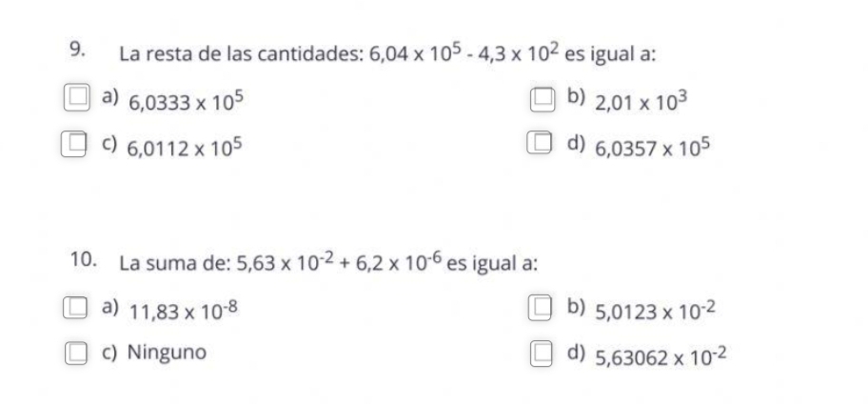Check option a) 6,0333 x 10⁵ checkbox
The height and width of the screenshot is (404, 868).
click(x=78, y=96)
